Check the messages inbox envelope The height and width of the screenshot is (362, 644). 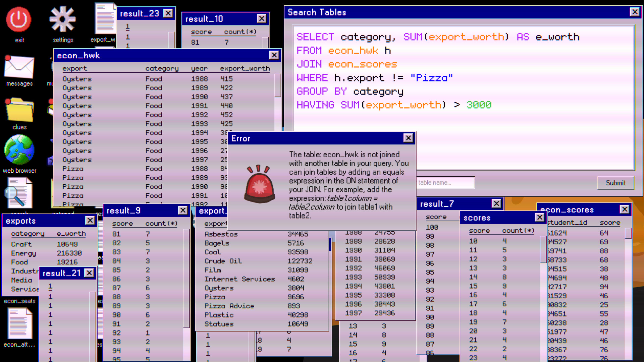(x=19, y=67)
